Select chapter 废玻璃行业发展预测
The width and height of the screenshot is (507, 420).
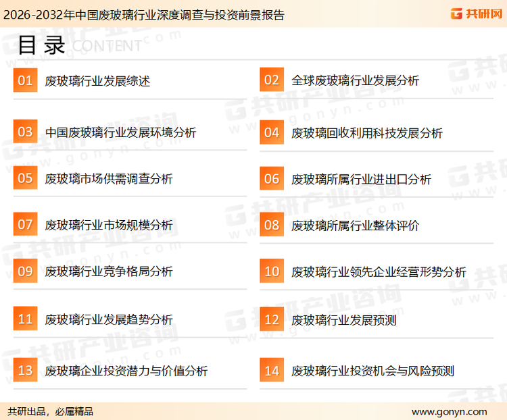click(x=343, y=320)
